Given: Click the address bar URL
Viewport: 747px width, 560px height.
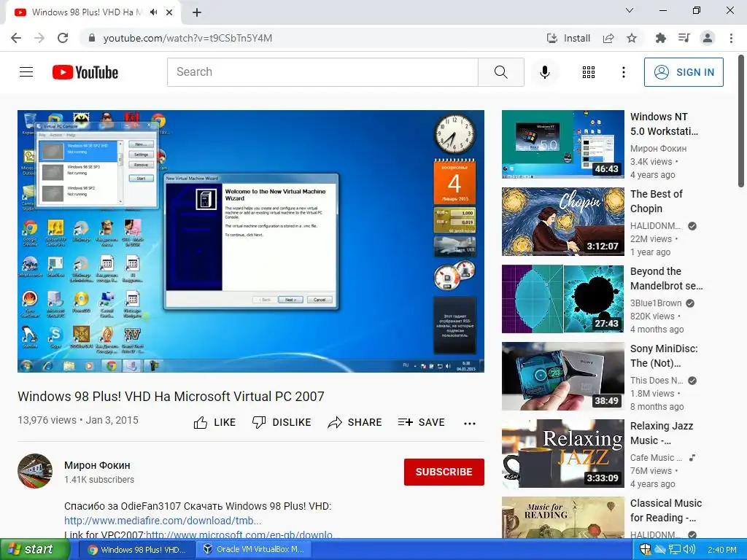Looking at the screenshot, I should [187, 38].
